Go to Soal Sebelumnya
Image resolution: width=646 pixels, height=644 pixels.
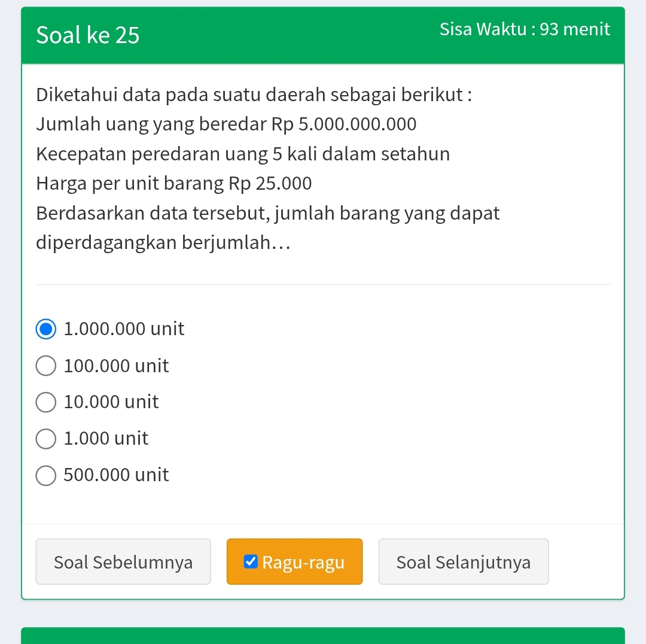click(x=123, y=562)
